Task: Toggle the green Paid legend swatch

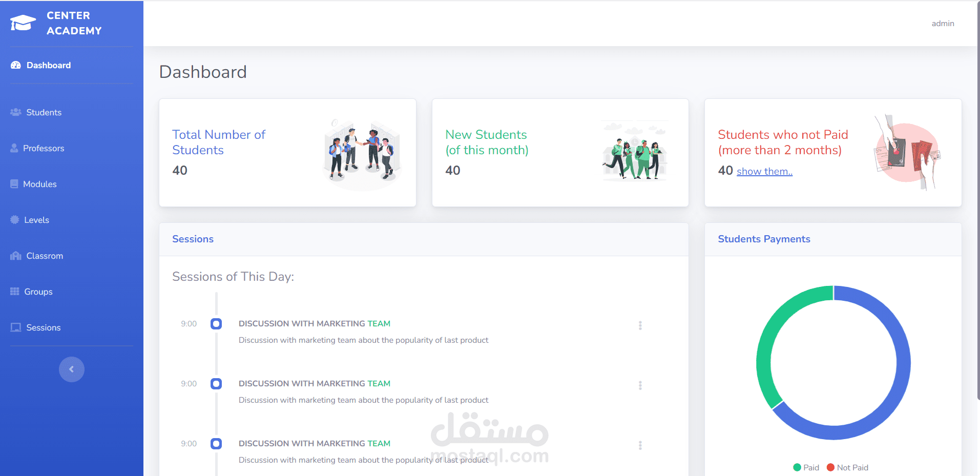Action: 797,467
